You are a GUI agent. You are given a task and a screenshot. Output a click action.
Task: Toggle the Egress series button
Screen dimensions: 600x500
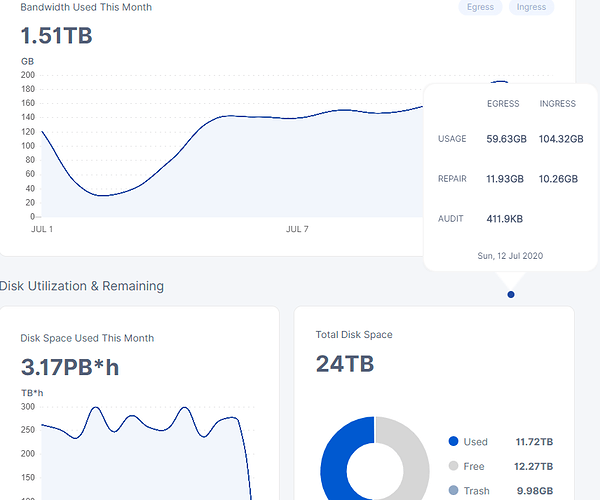480,7
